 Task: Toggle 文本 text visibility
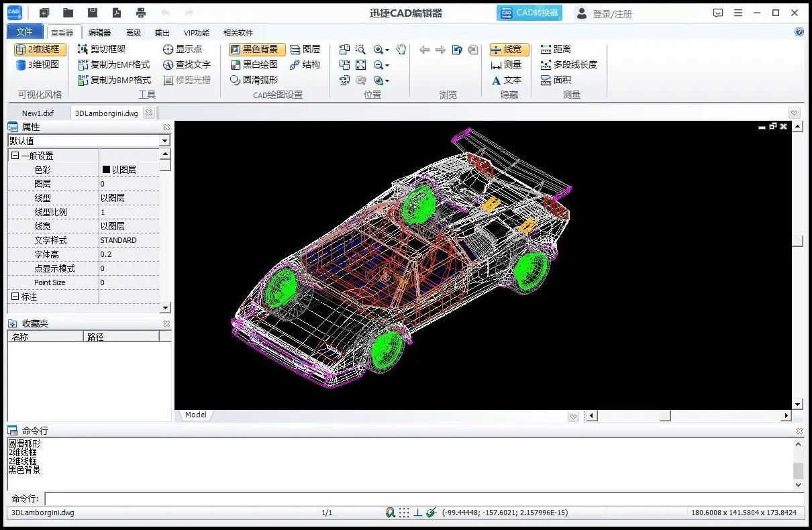point(506,80)
